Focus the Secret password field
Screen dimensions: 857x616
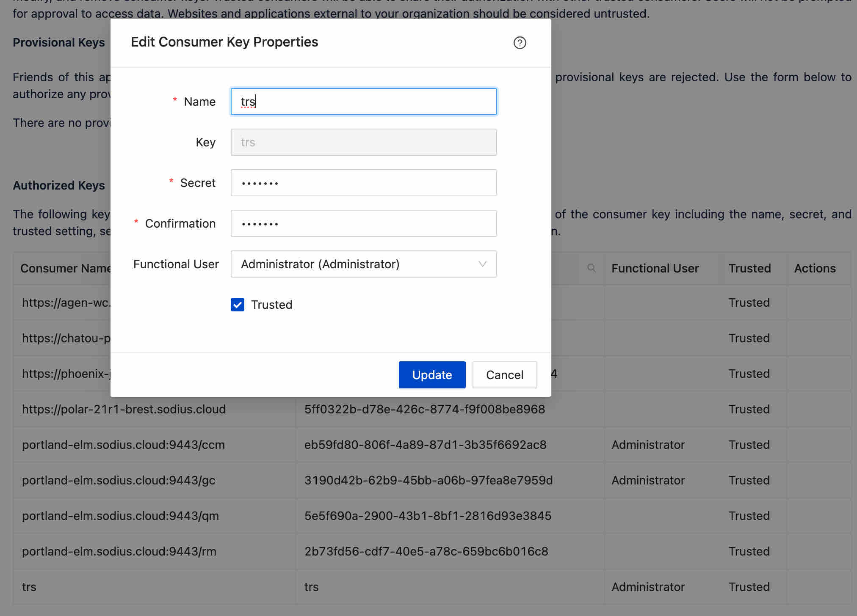pyautogui.click(x=363, y=183)
